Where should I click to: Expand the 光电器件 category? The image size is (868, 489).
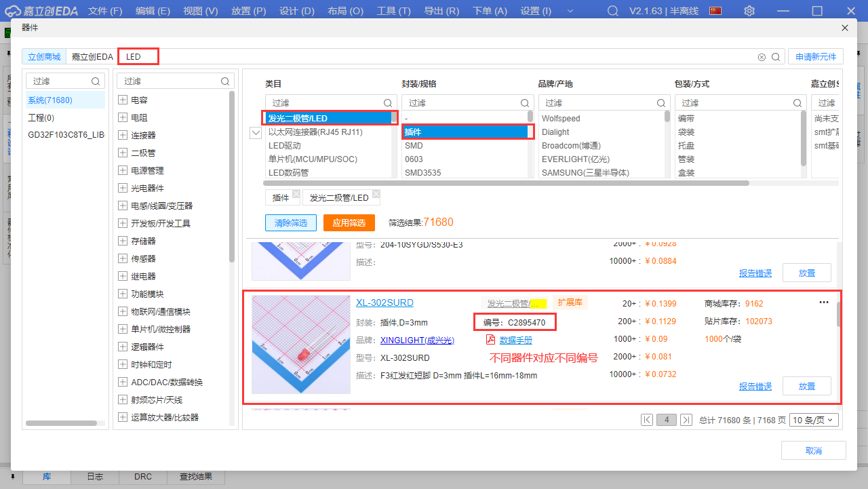(123, 188)
